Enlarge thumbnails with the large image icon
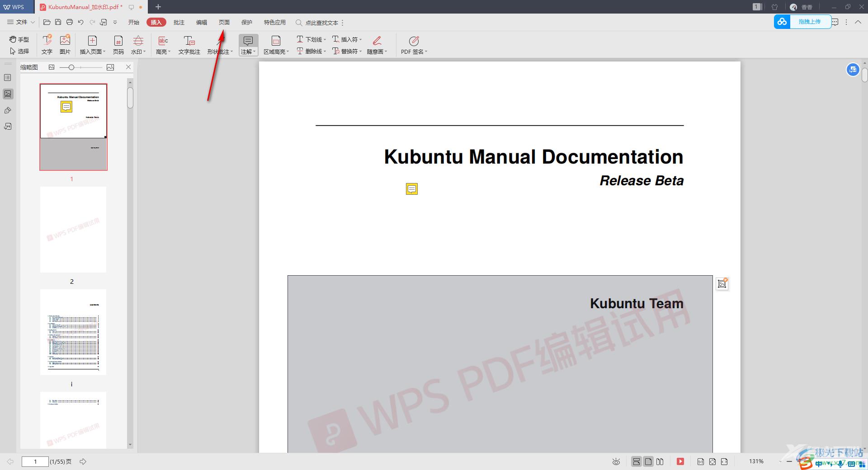The width and height of the screenshot is (868, 470). [x=110, y=67]
